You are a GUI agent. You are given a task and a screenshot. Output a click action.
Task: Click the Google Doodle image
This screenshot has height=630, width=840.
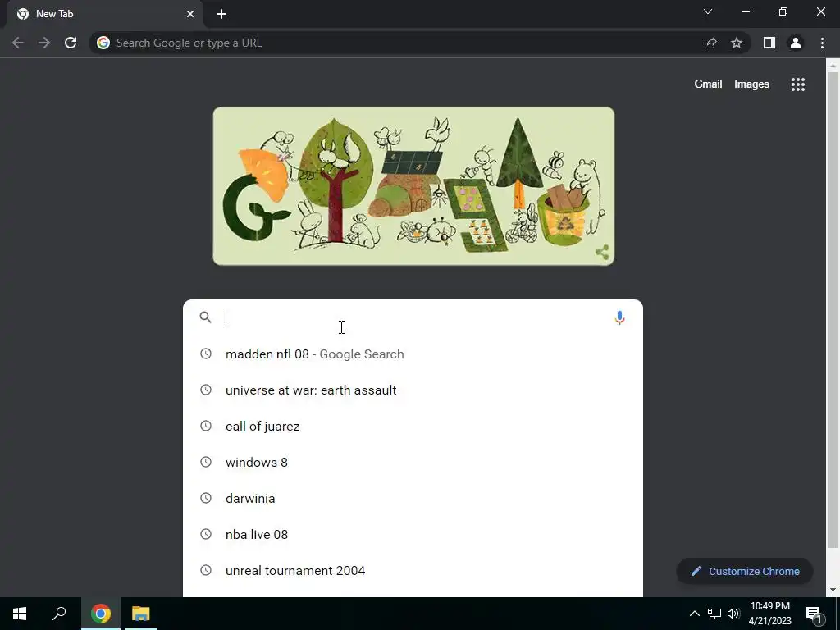coord(413,186)
